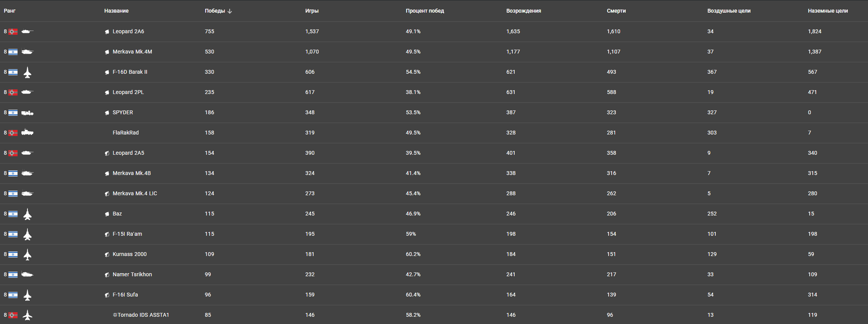This screenshot has height=324, width=868.
Task: Toggle the sort arrow next to Победы
Action: click(x=230, y=11)
